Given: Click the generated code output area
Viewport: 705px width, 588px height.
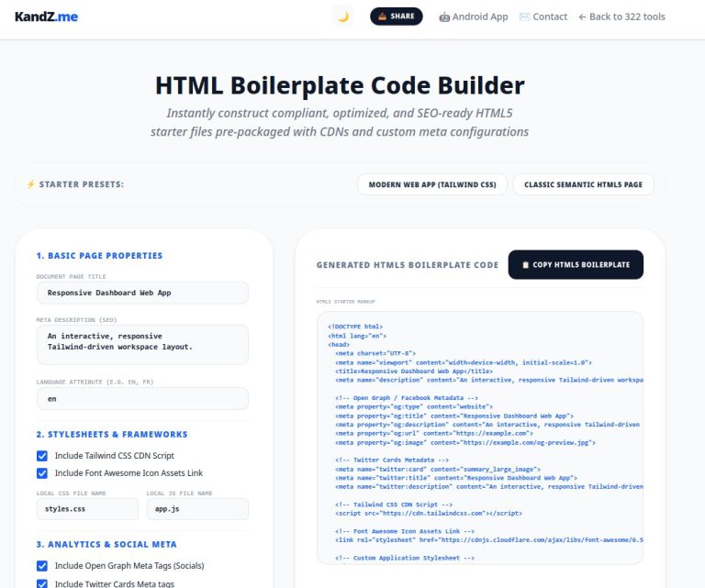Looking at the screenshot, I should coord(480,438).
